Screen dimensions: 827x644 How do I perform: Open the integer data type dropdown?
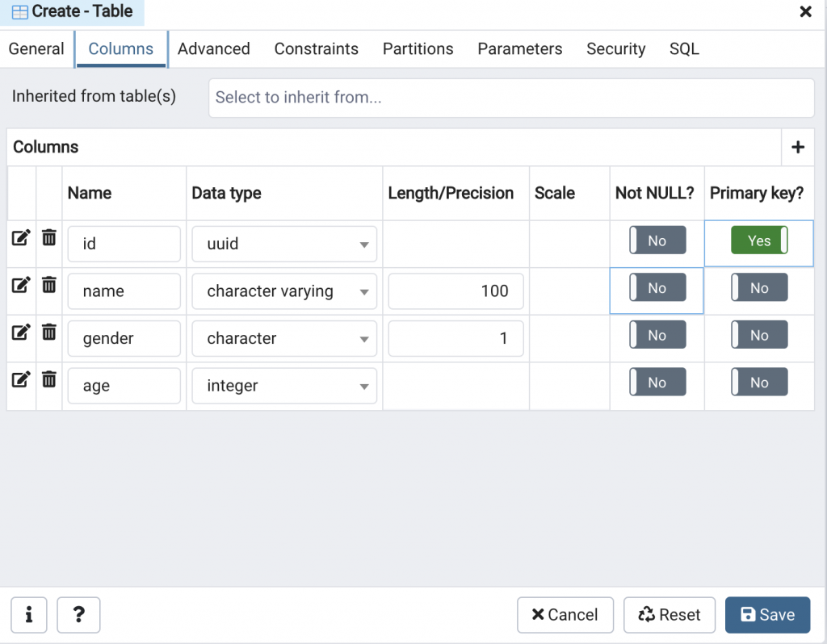point(284,386)
